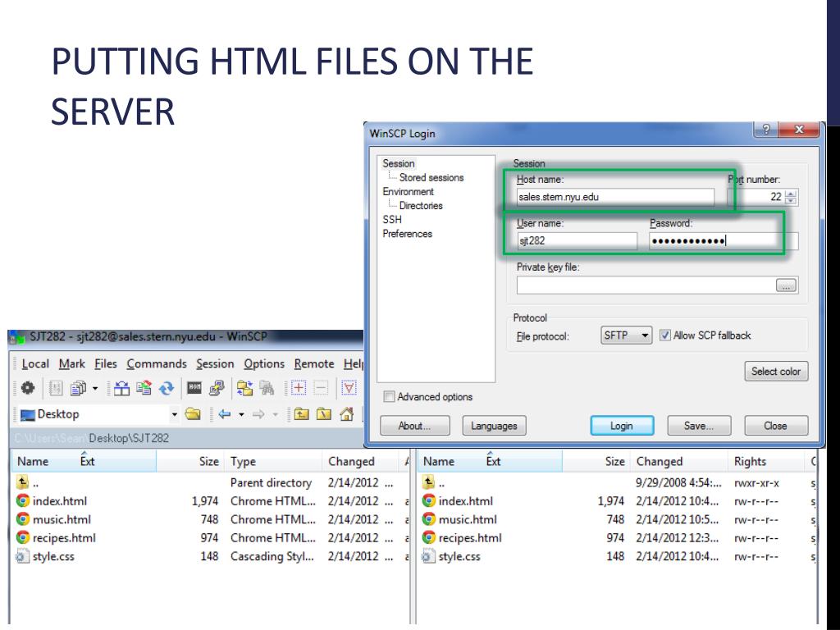Select SSH in the login tree
The height and width of the screenshot is (630, 840).
point(391,219)
